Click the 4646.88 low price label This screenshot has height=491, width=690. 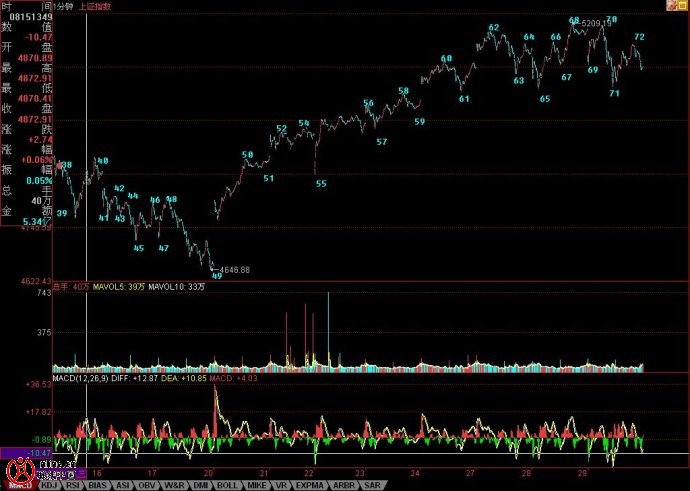[x=234, y=270]
